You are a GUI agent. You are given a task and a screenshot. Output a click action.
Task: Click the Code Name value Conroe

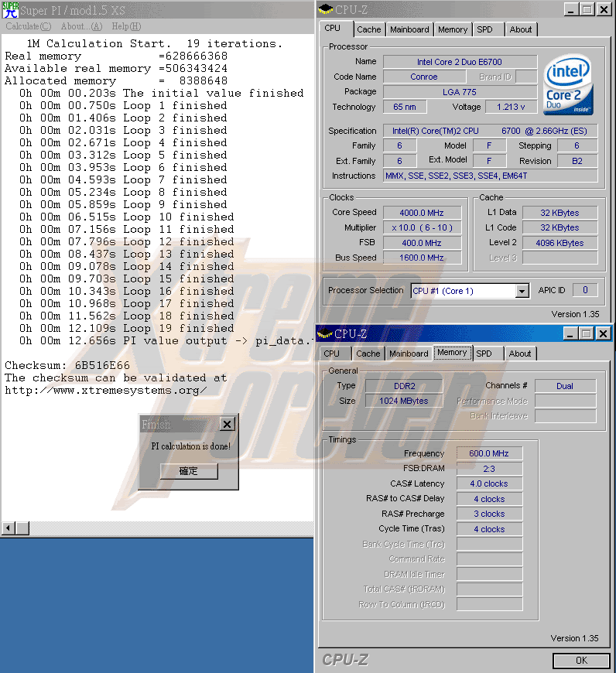pos(424,77)
